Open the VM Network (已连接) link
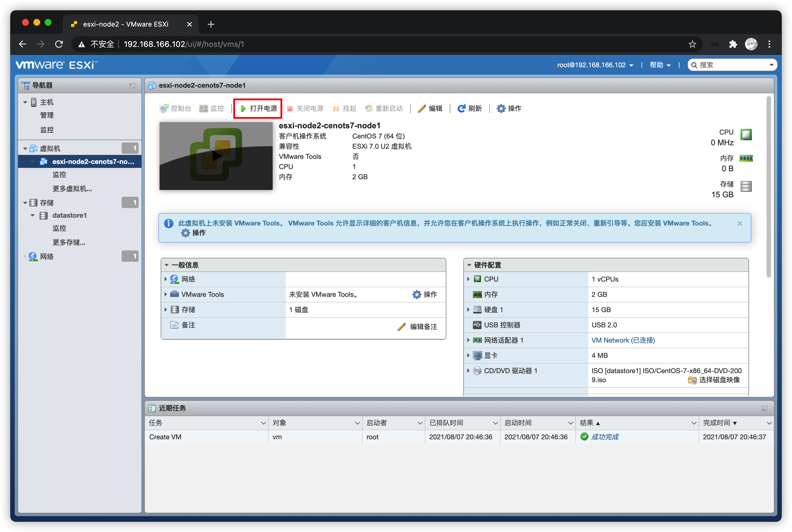The width and height of the screenshot is (792, 532). pos(623,340)
